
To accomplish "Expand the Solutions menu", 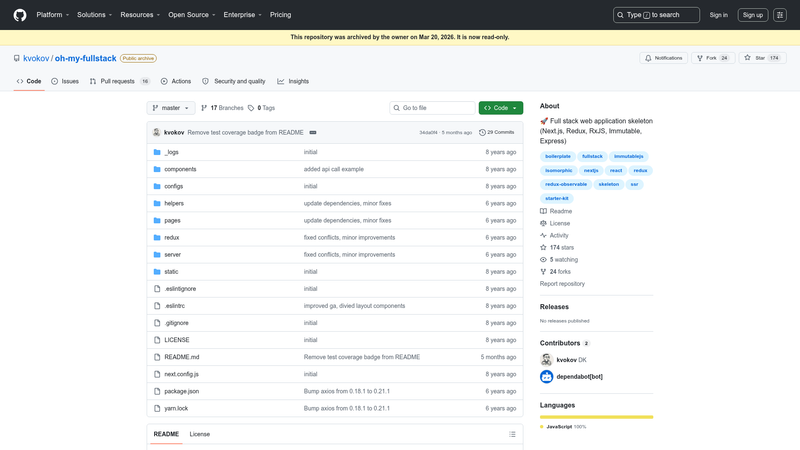I will pyautogui.click(x=94, y=15).
